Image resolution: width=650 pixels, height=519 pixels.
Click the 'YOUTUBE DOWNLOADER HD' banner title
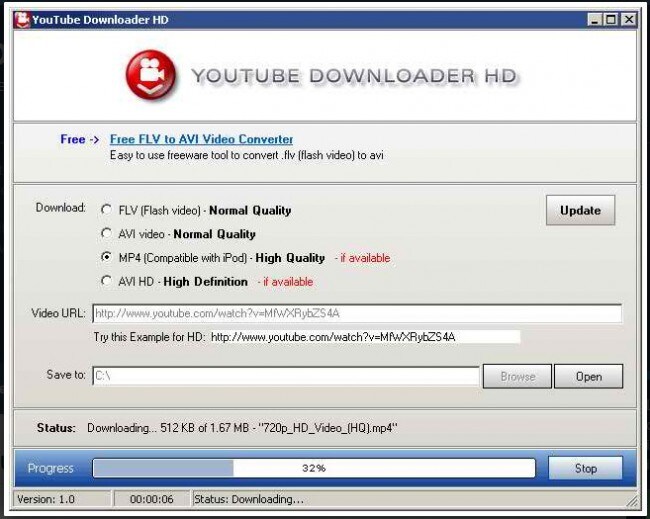pos(354,76)
